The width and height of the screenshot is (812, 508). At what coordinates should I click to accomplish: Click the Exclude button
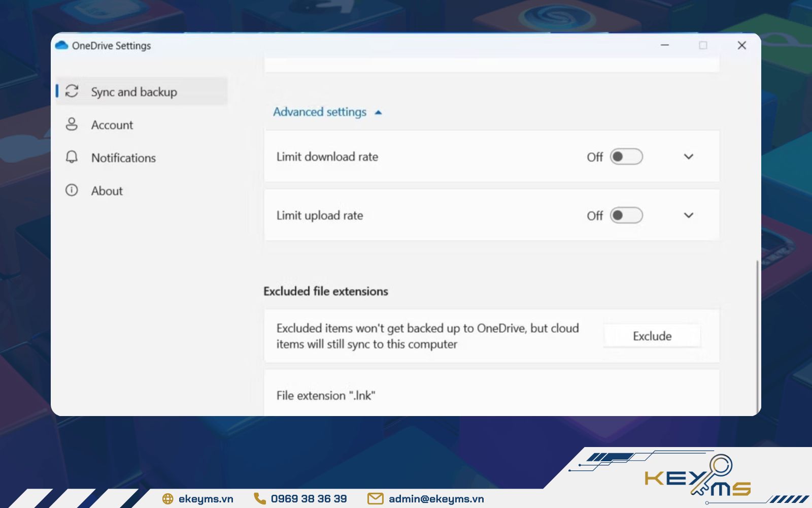652,336
